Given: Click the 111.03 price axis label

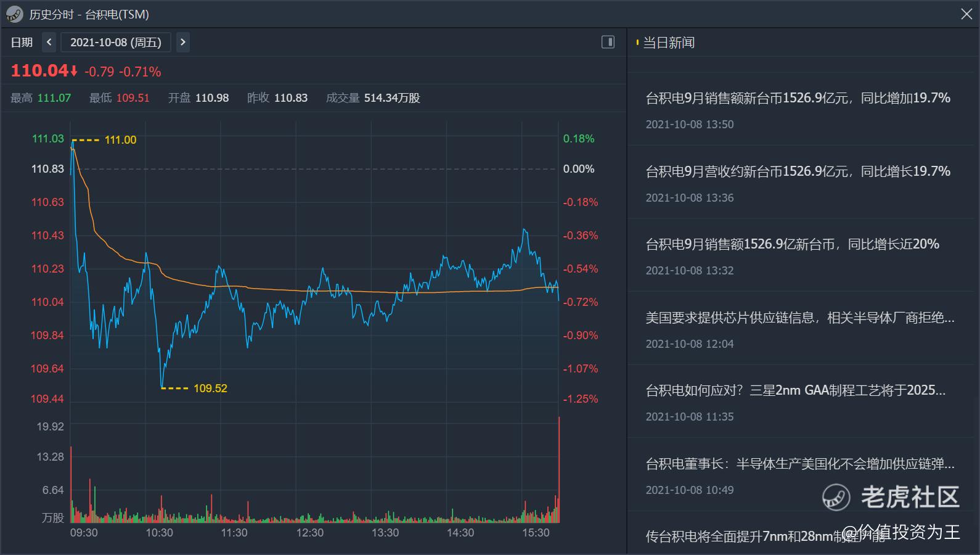Looking at the screenshot, I should point(48,139).
